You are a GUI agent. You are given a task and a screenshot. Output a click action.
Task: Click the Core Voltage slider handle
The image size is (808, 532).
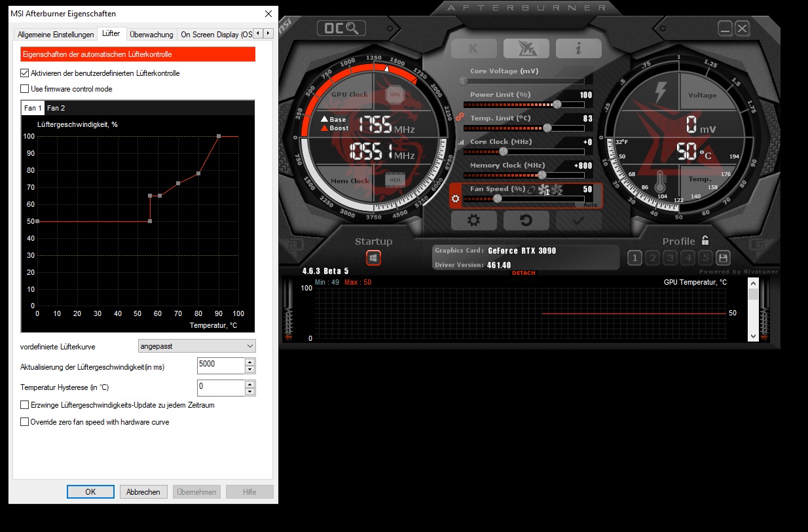coord(464,80)
